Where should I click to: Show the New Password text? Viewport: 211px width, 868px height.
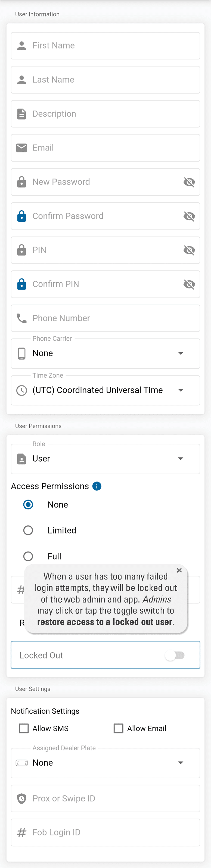click(x=189, y=182)
